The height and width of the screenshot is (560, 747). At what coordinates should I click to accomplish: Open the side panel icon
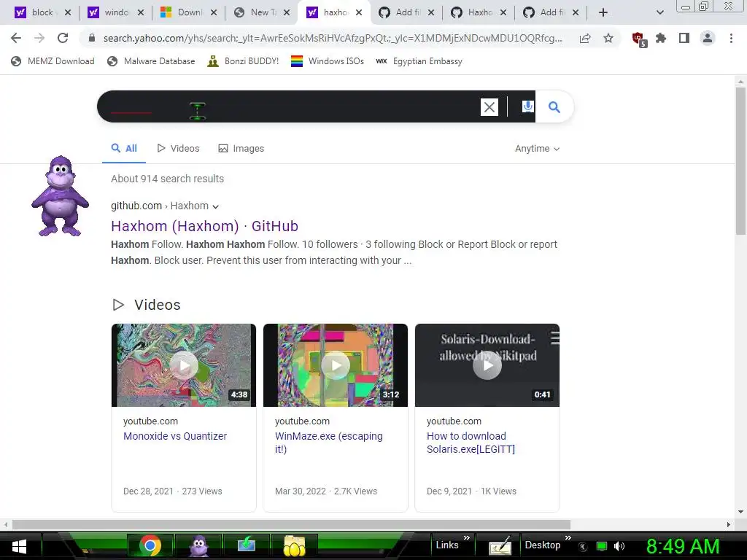tap(684, 38)
